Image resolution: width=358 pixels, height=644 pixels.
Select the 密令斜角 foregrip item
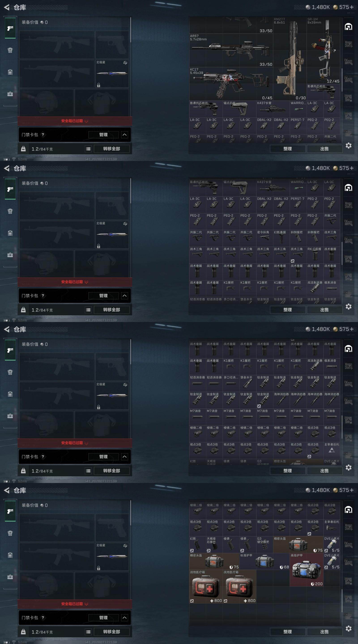(x=264, y=238)
